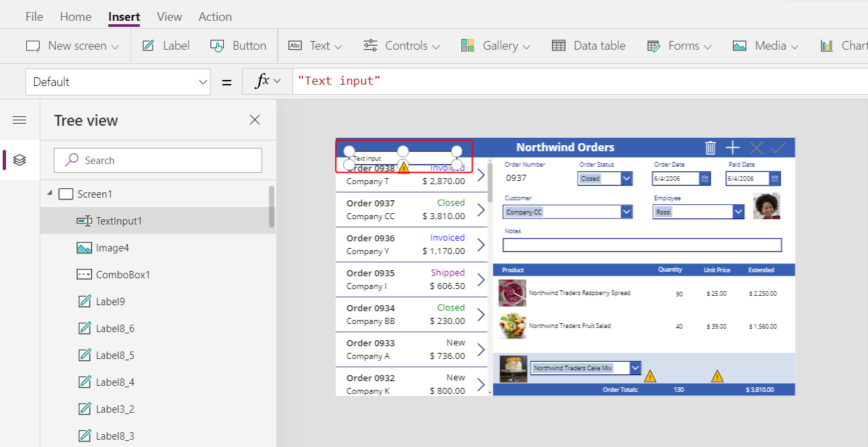Click the warning icon on TextInput1
The image size is (868, 447).
(x=403, y=167)
